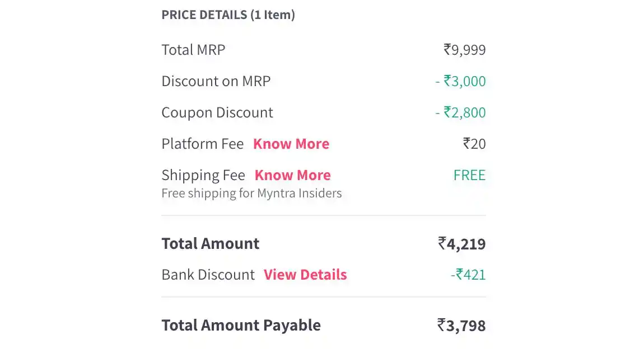View Details of the Bank Discount
Screen dimensions: 644x349
(305, 275)
